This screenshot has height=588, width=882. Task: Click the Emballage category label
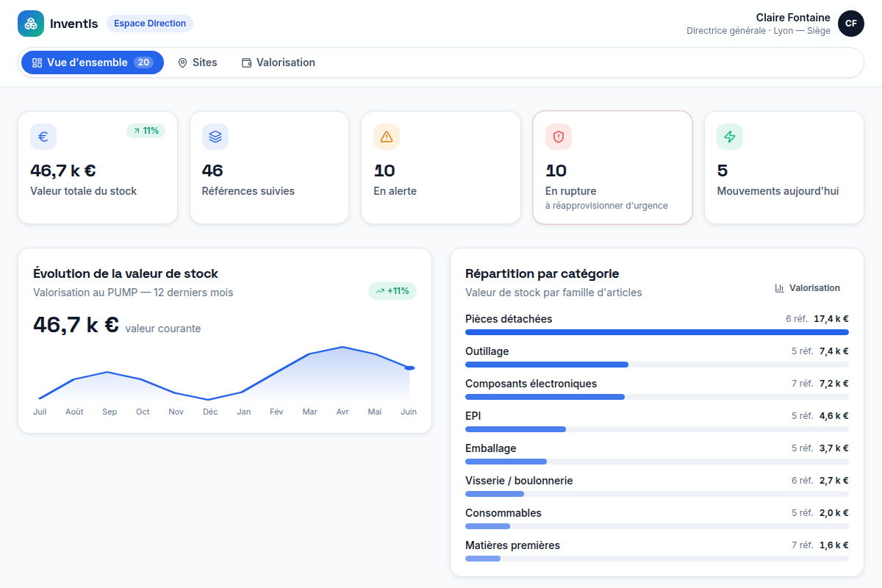(491, 448)
